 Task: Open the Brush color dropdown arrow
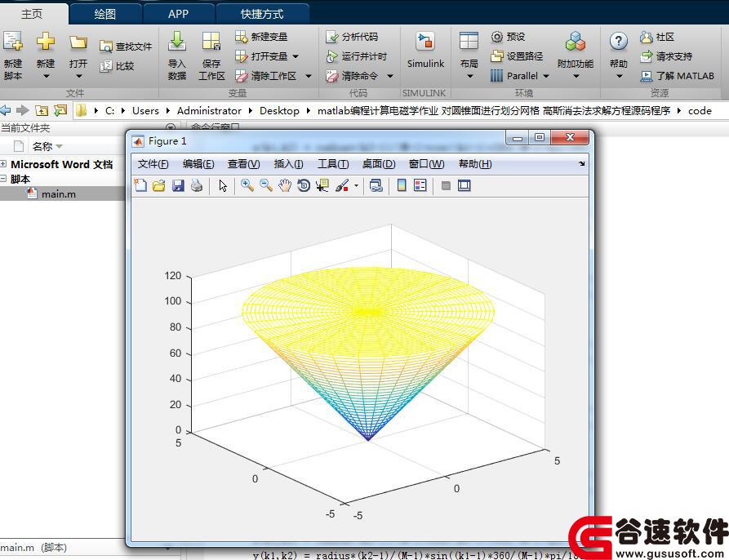pyautogui.click(x=356, y=186)
